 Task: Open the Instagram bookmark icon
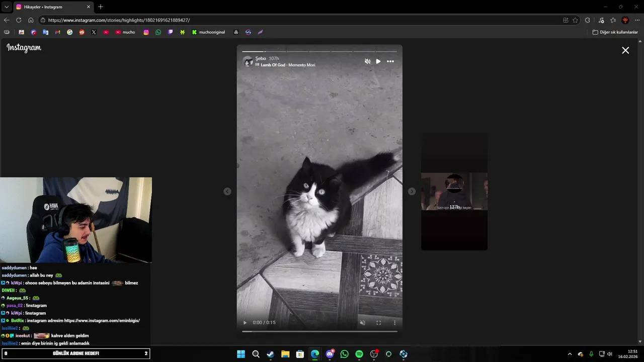pos(146,32)
